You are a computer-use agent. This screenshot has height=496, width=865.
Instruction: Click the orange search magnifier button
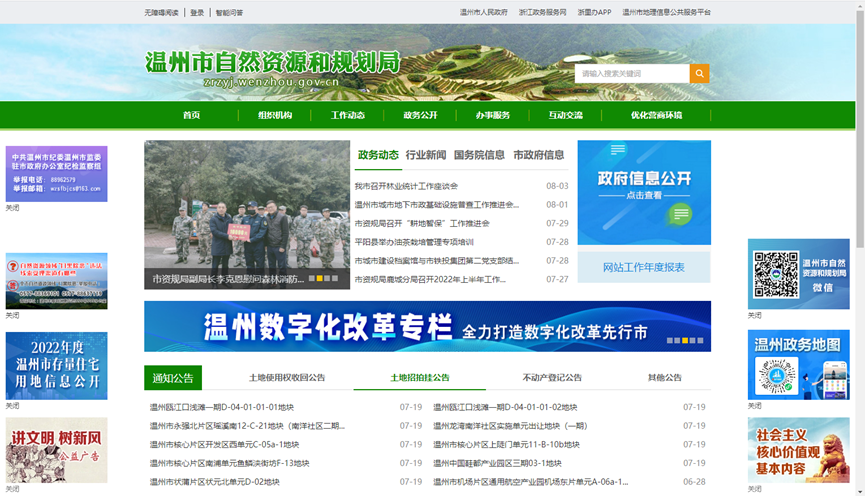[x=699, y=73]
